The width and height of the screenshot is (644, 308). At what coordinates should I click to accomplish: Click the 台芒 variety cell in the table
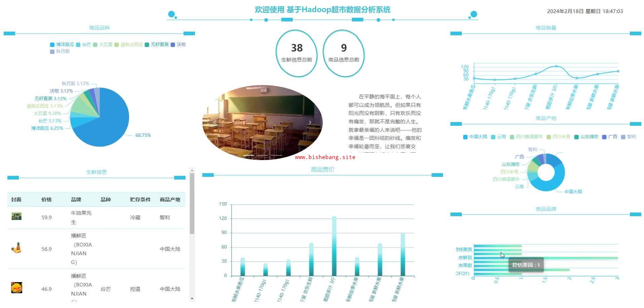(106, 289)
